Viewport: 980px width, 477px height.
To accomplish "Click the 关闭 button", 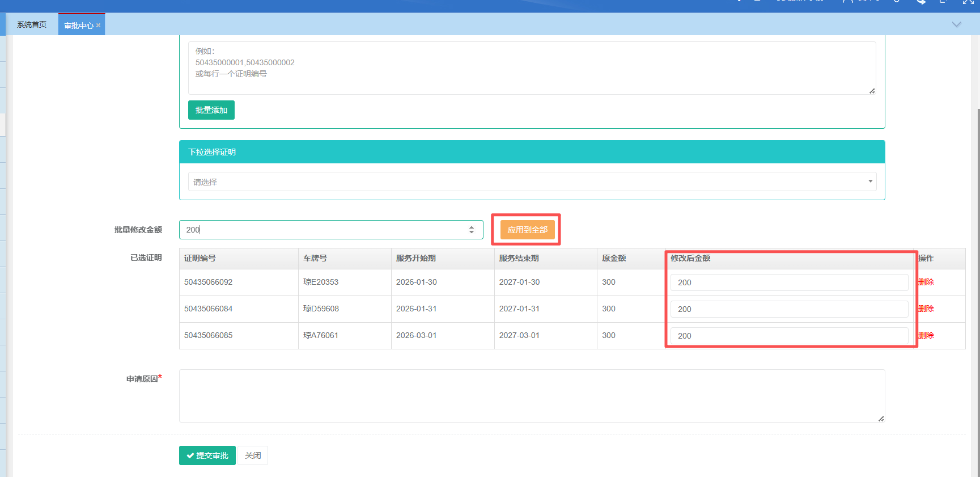I will (253, 455).
